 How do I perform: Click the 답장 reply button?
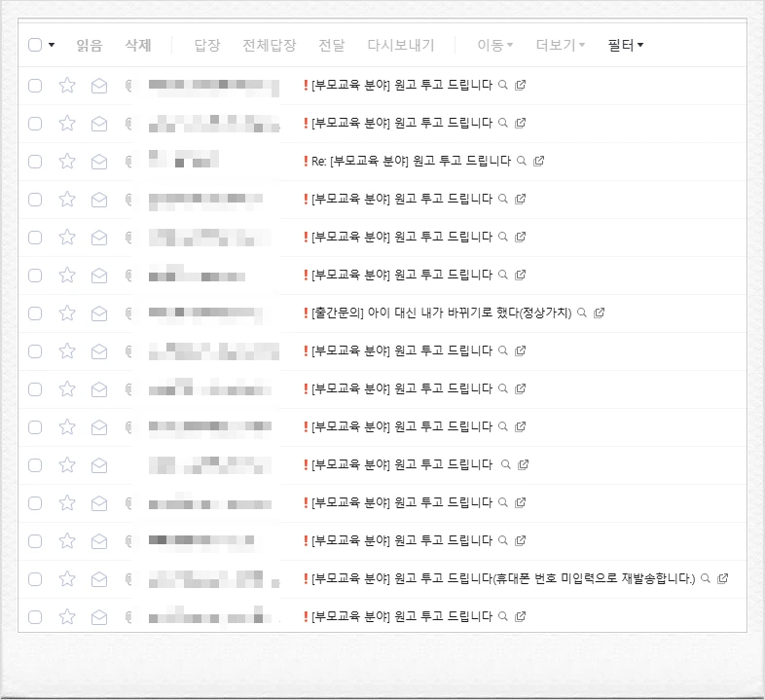(207, 46)
